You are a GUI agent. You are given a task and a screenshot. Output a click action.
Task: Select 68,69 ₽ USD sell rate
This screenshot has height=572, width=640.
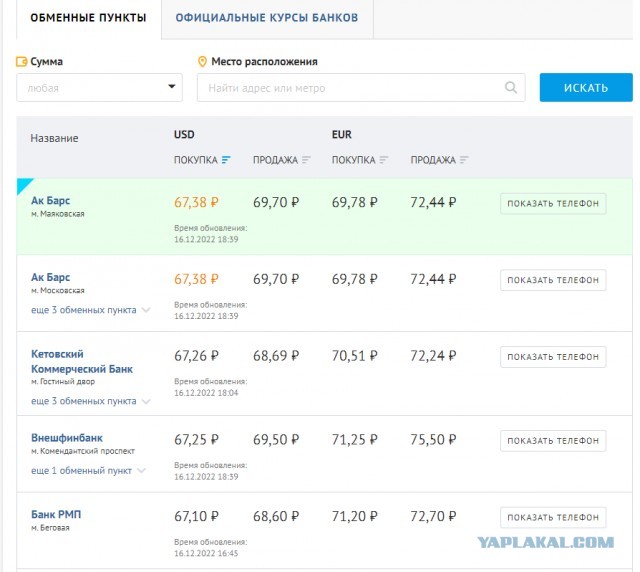276,356
